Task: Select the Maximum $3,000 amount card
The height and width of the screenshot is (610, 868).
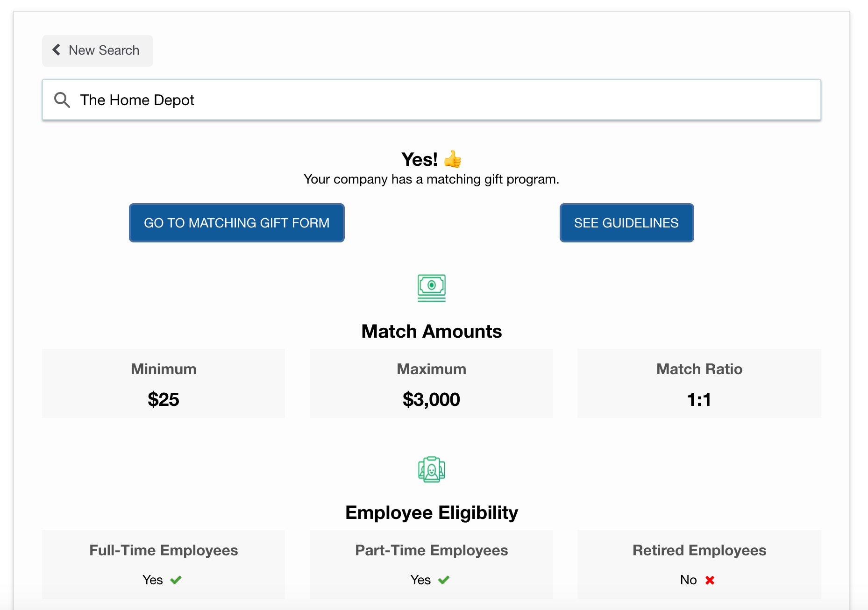Action: click(x=431, y=383)
